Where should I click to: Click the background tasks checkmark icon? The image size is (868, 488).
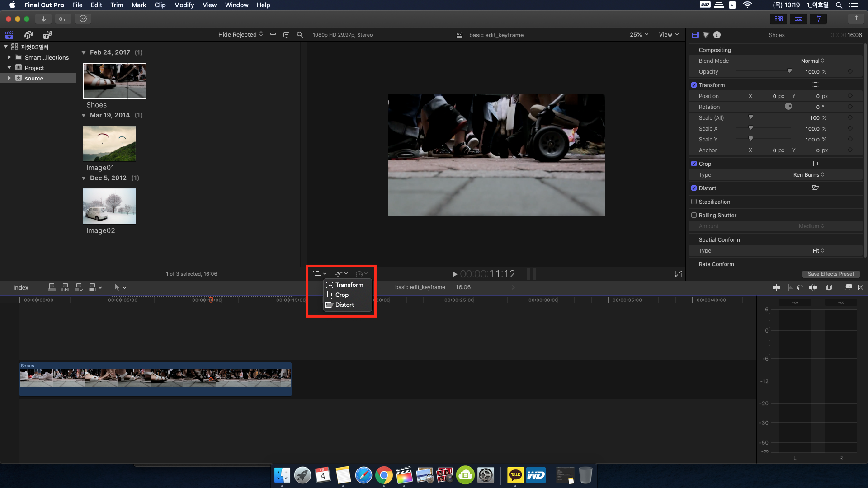coord(83,19)
